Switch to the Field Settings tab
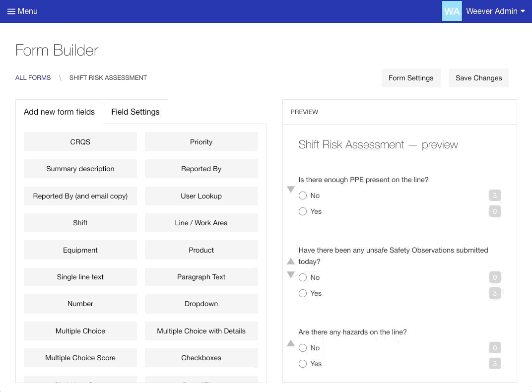532x392 pixels. tap(135, 112)
